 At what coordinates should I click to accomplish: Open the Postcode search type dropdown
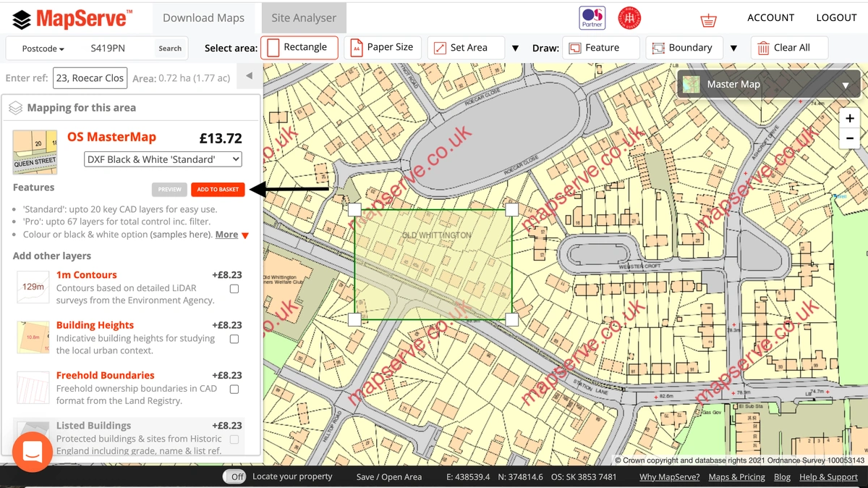(x=43, y=49)
